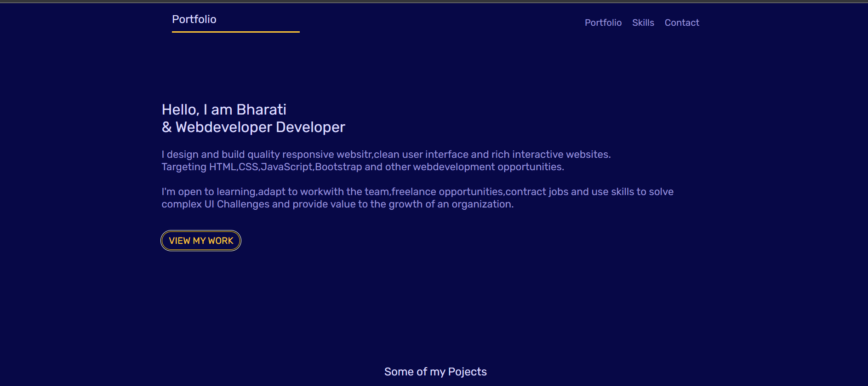Click the 'I'm open to learning' paragraph line
The height and width of the screenshot is (386, 868).
417,192
